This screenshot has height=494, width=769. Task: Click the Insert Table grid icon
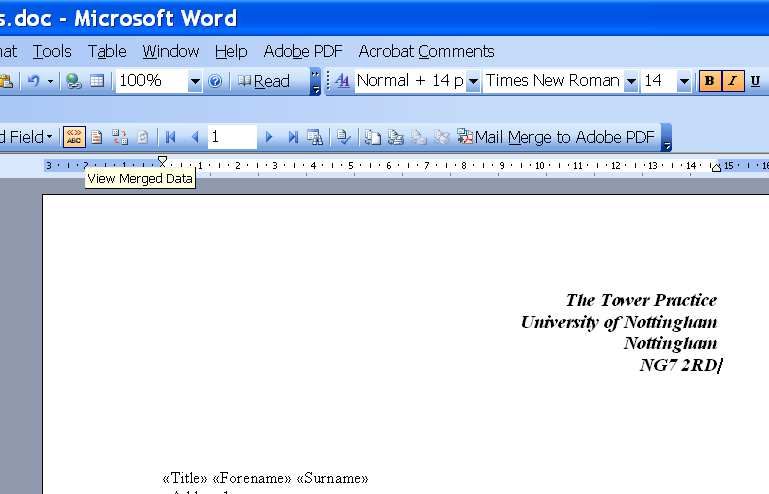[x=97, y=81]
